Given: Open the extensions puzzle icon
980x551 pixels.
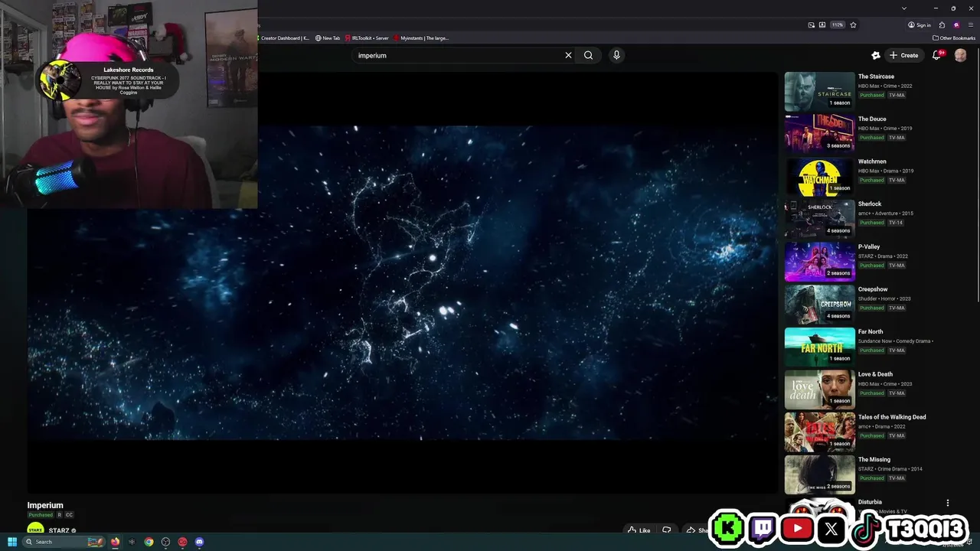Looking at the screenshot, I should tap(942, 24).
